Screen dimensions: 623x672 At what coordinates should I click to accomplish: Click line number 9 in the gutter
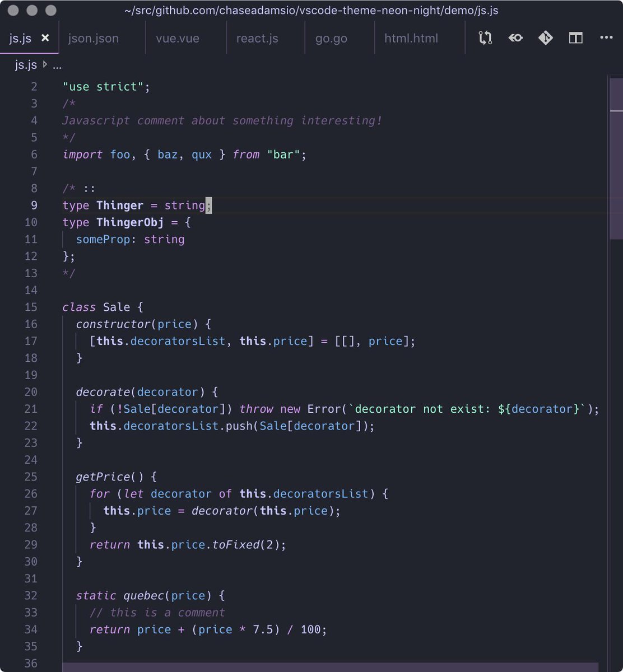pyautogui.click(x=34, y=205)
